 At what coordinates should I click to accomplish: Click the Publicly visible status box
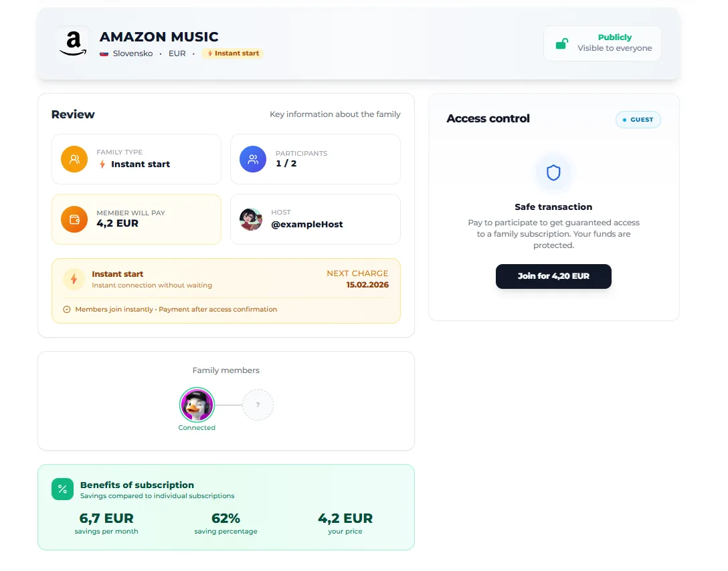tap(602, 43)
